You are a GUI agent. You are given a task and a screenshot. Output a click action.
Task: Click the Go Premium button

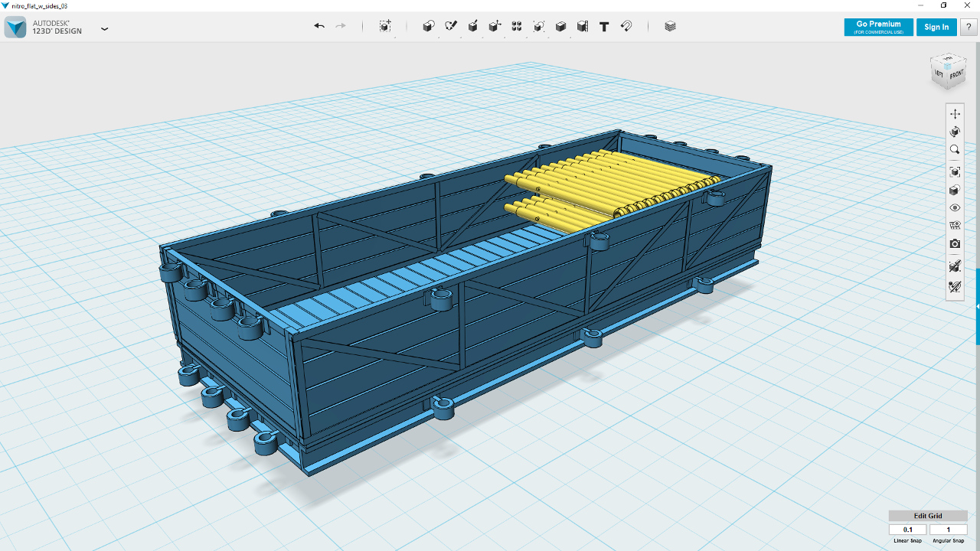click(x=878, y=27)
